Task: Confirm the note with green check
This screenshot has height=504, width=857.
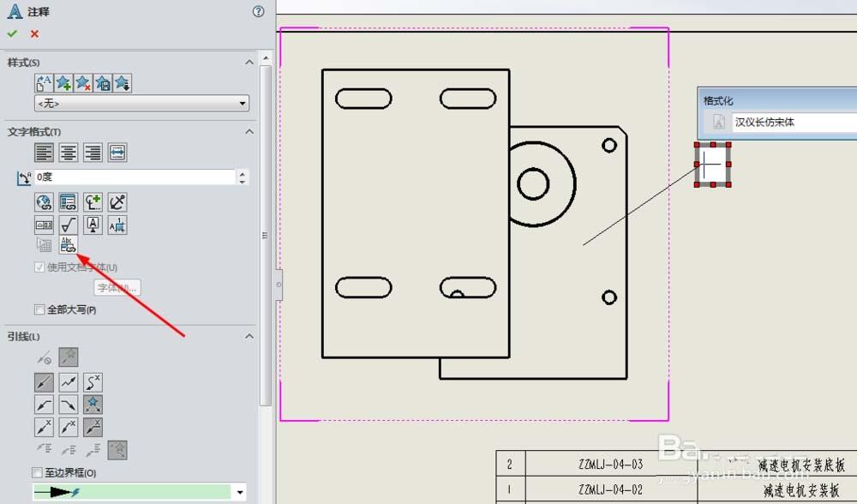Action: click(x=11, y=33)
